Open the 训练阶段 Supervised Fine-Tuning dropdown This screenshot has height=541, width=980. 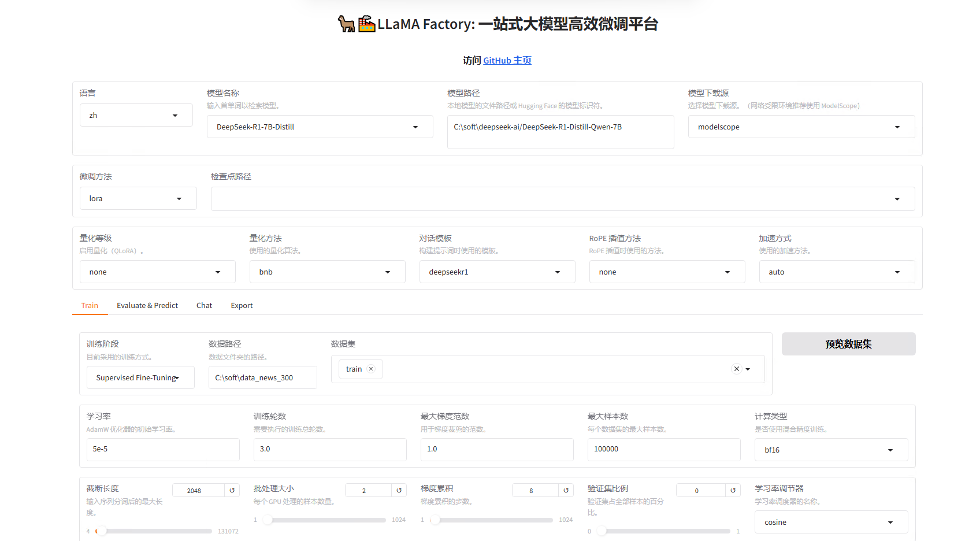pyautogui.click(x=140, y=377)
